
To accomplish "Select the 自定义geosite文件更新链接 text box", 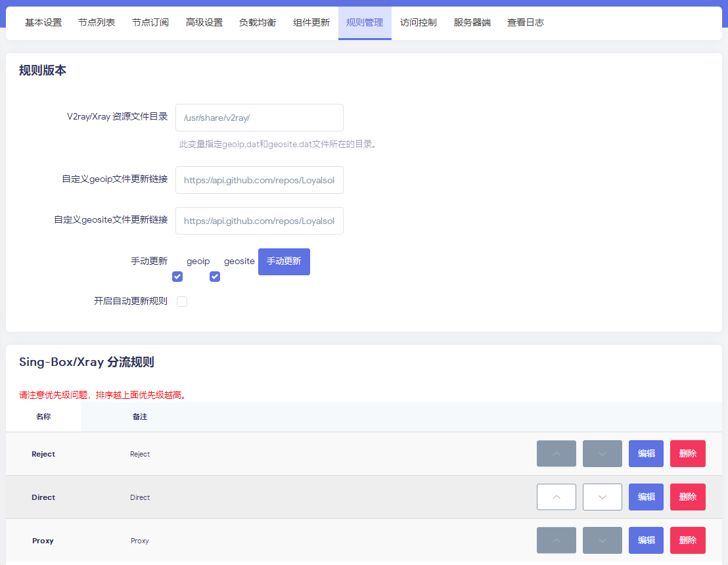I will (259, 221).
